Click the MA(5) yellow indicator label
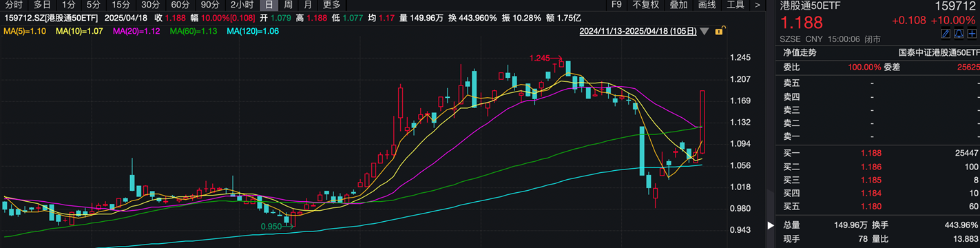The width and height of the screenshot is (980, 248). tap(25, 32)
